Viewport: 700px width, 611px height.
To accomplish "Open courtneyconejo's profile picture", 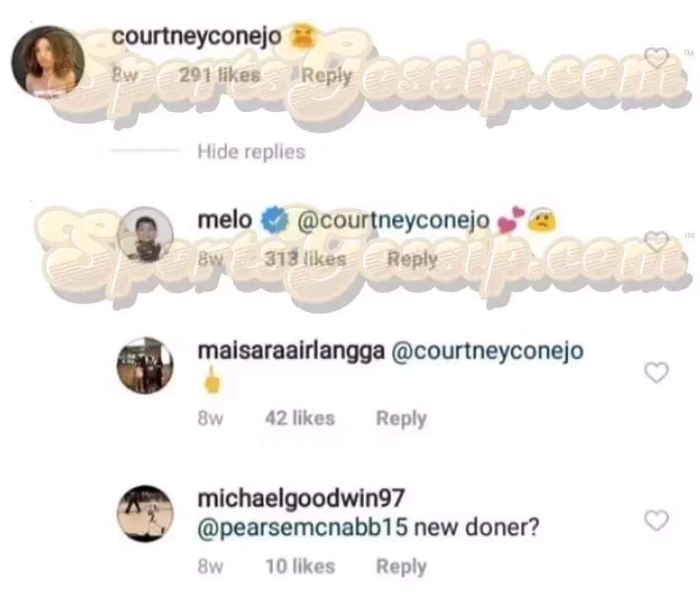I will (48, 61).
